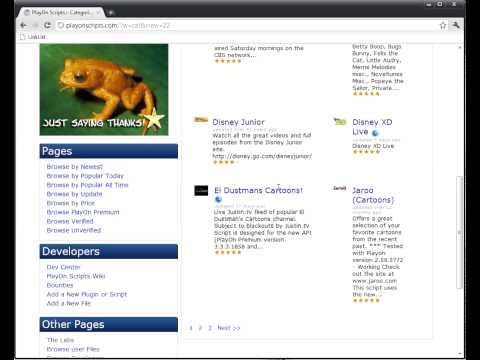Screen dimensions: 480x360
Task: Click the globe badge beside Disney XD Live
Action: (x=375, y=133)
